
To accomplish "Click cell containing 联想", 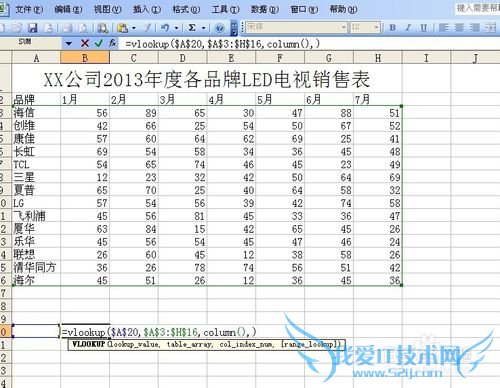I will pos(36,255).
